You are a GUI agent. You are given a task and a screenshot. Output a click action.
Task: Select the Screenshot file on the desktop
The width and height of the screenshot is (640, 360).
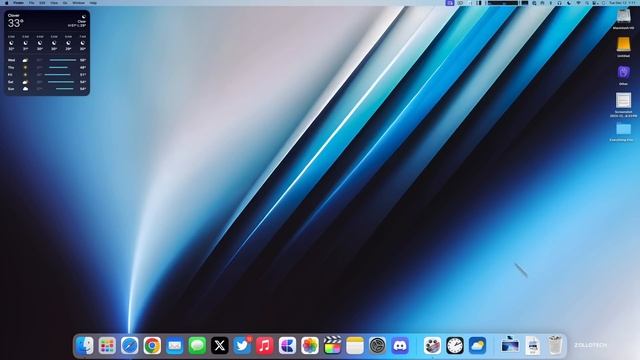(623, 100)
